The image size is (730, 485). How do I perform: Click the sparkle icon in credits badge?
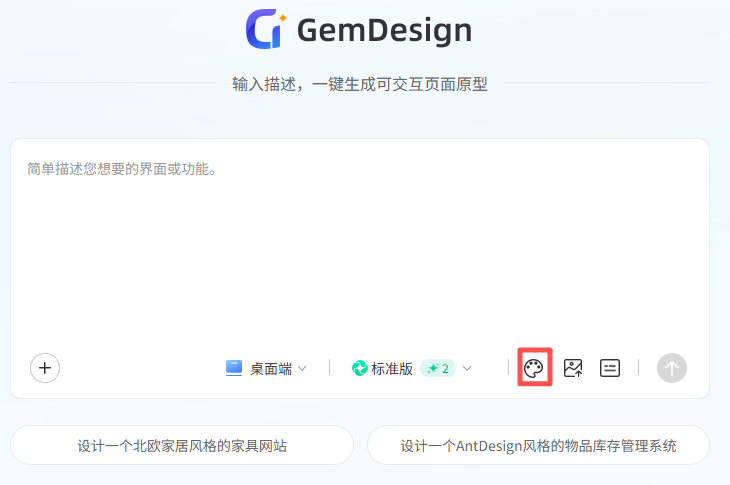432,368
